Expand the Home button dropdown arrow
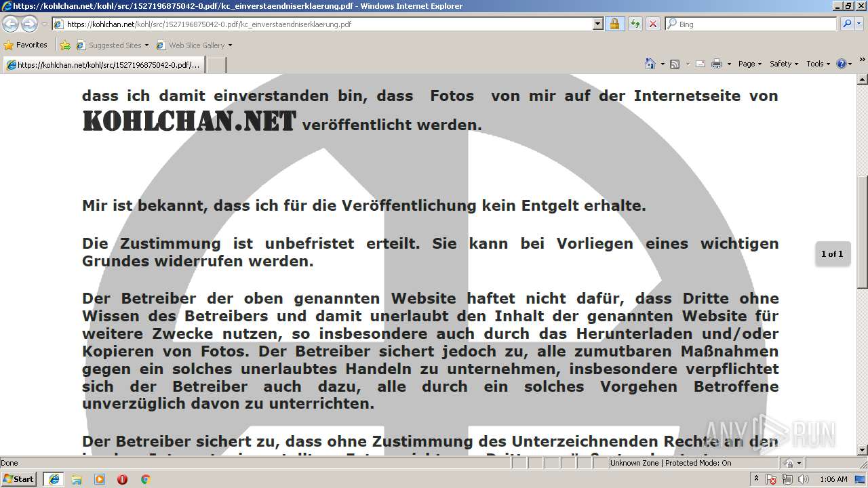Image resolution: width=868 pixels, height=488 pixels. (663, 64)
